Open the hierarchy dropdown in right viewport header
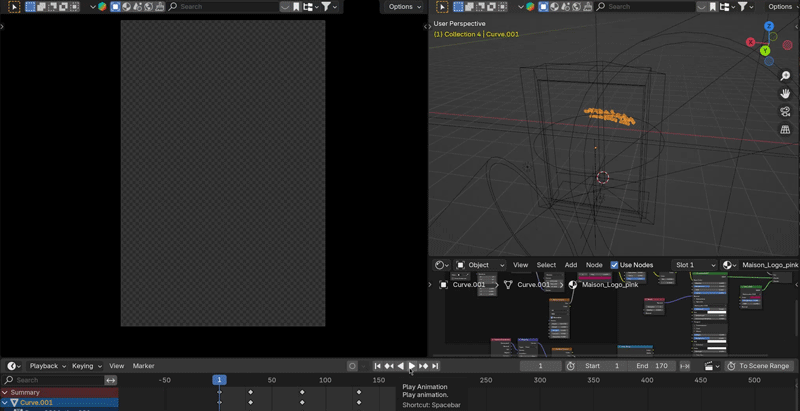This screenshot has width=800, height=411. tap(727, 7)
